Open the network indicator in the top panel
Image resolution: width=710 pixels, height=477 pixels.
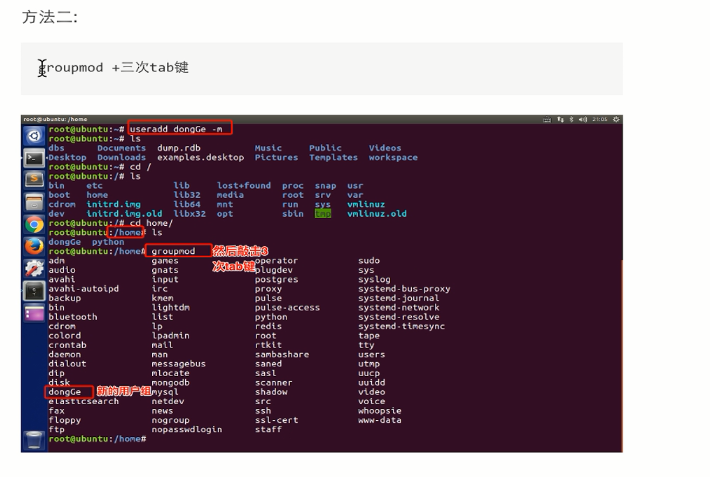click(560, 120)
